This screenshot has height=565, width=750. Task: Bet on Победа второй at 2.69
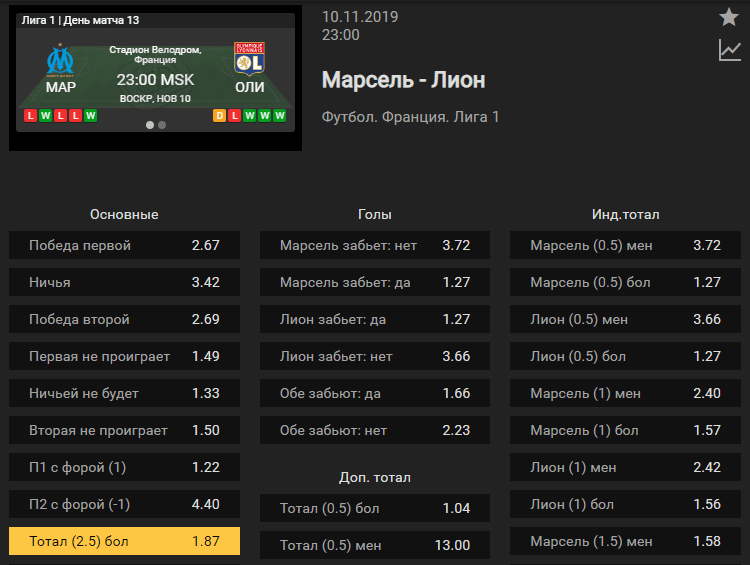click(124, 319)
